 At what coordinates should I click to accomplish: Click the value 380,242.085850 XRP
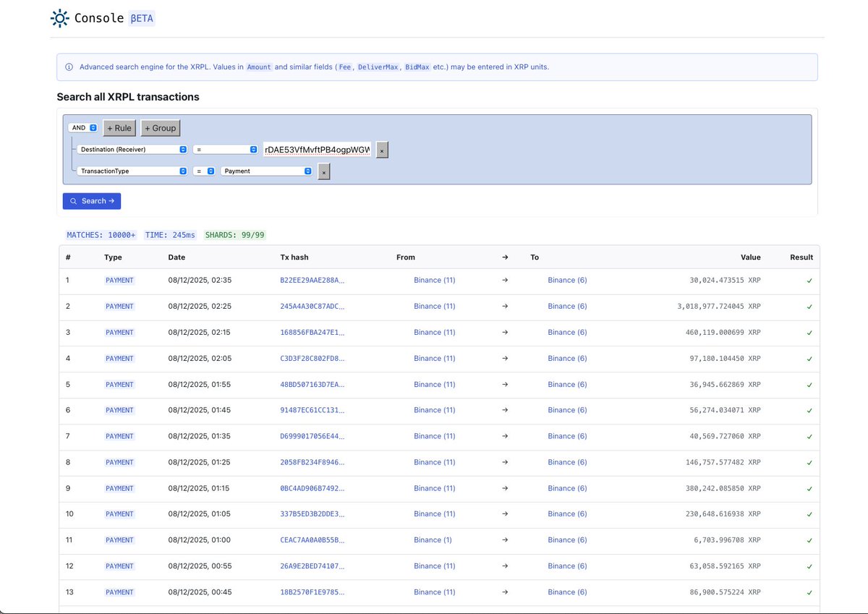click(x=723, y=488)
